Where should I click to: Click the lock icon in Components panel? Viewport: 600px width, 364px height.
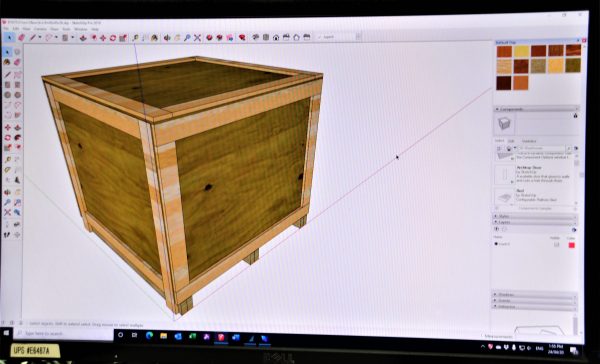pyautogui.click(x=575, y=116)
